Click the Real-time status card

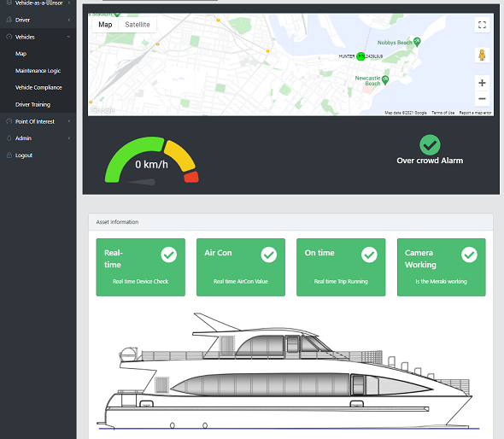tap(140, 267)
